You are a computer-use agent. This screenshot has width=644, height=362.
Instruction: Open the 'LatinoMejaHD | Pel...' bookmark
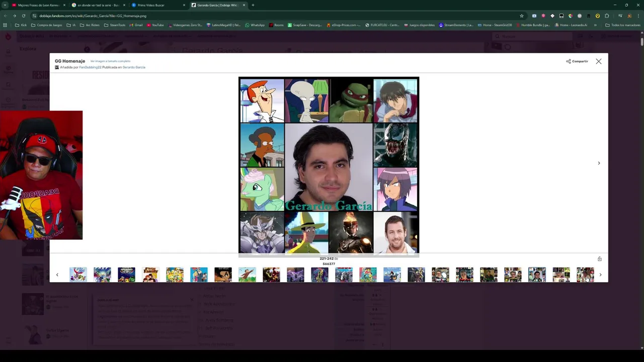tap(223, 25)
